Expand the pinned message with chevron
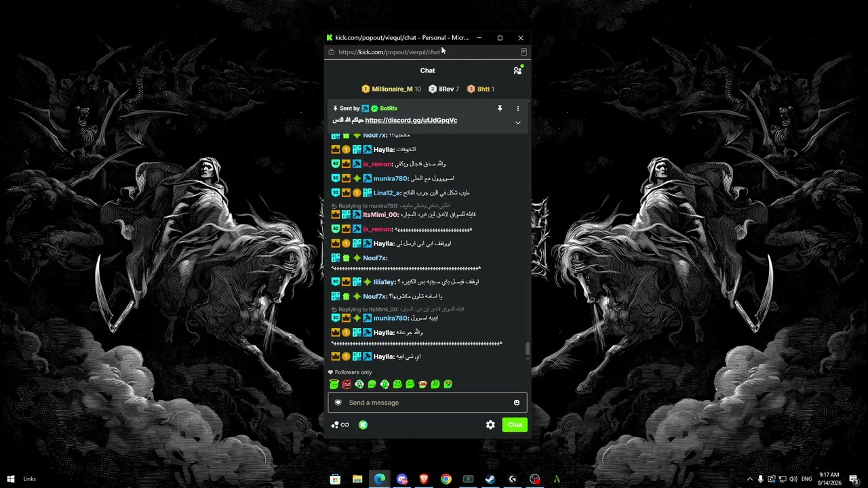Image resolution: width=868 pixels, height=488 pixels. (518, 123)
